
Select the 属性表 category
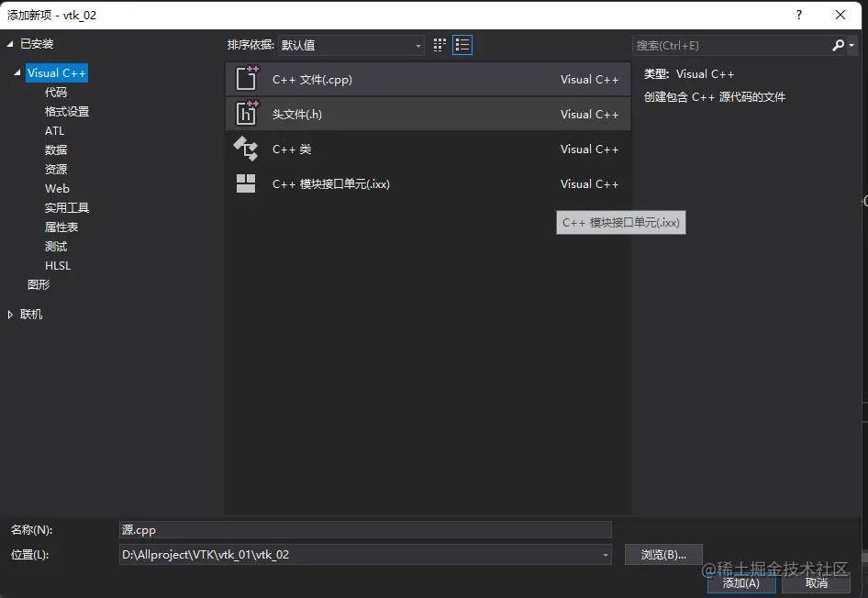(x=61, y=227)
